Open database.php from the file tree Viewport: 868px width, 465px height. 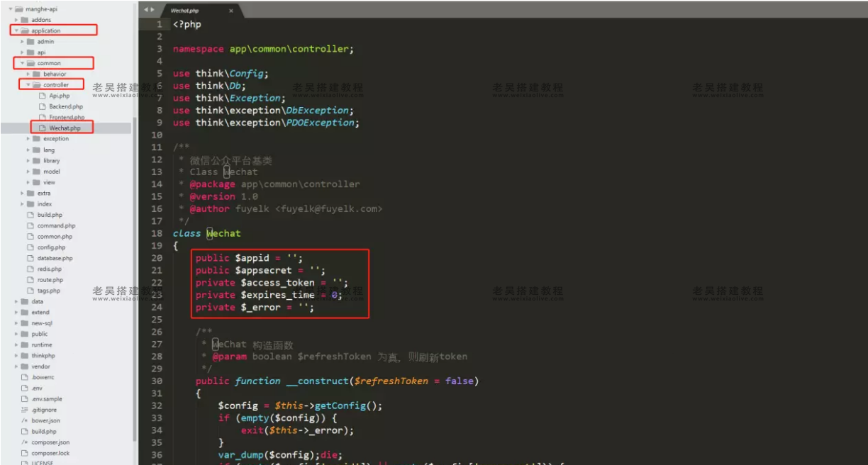(x=55, y=258)
